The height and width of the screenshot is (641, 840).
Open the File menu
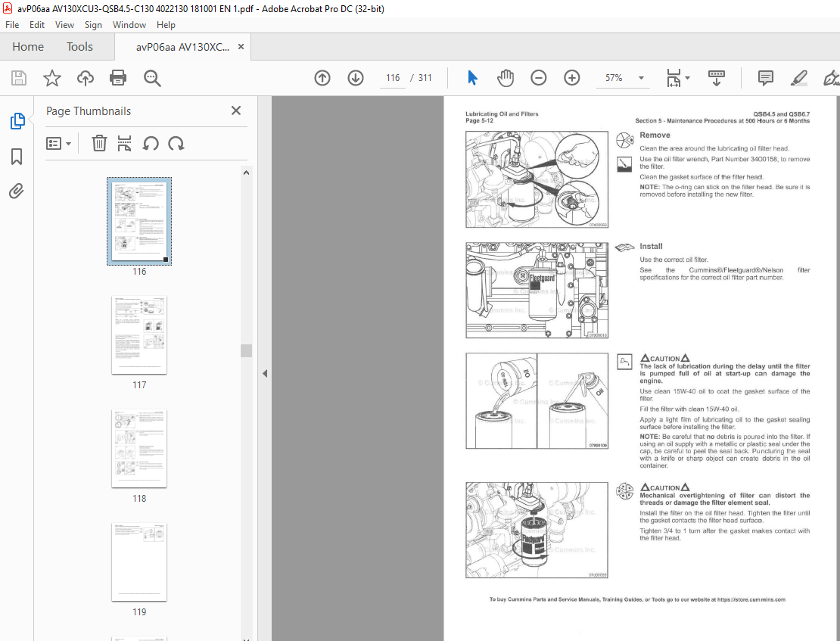(x=12, y=25)
